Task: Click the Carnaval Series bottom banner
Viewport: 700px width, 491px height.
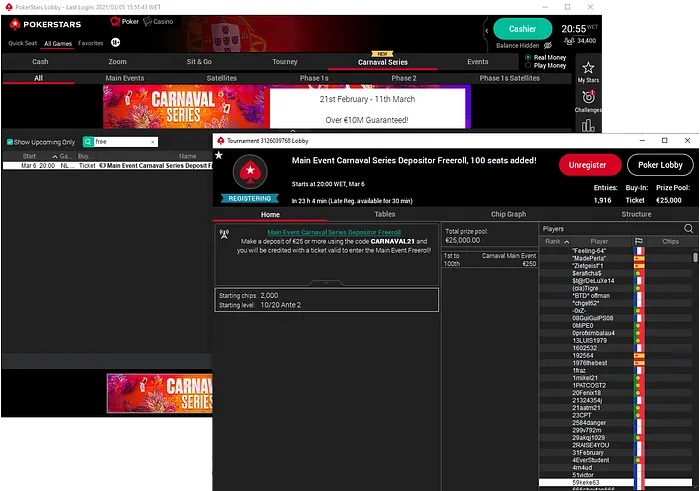Action: click(160, 393)
